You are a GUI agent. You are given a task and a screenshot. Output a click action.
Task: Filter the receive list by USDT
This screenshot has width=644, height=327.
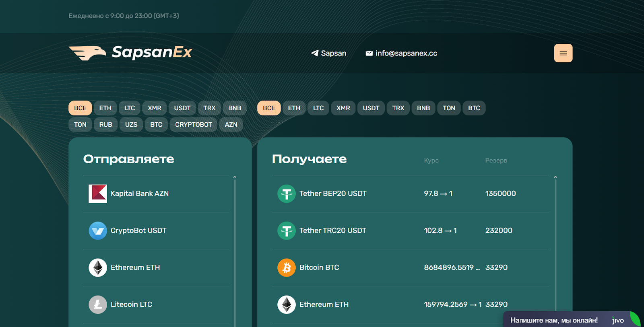coord(371,108)
